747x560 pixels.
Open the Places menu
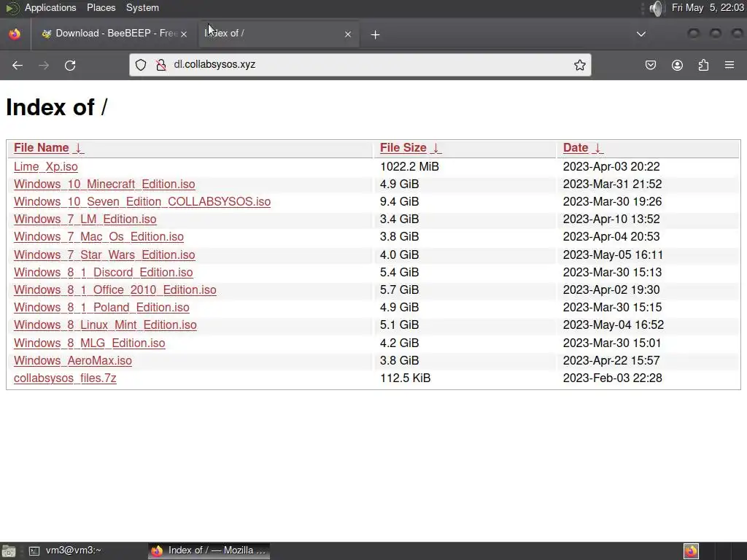point(101,7)
